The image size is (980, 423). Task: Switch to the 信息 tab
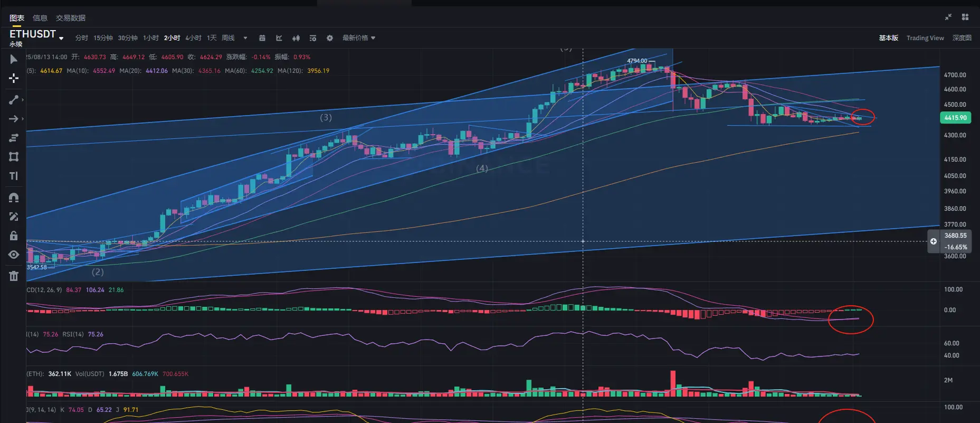(x=40, y=18)
